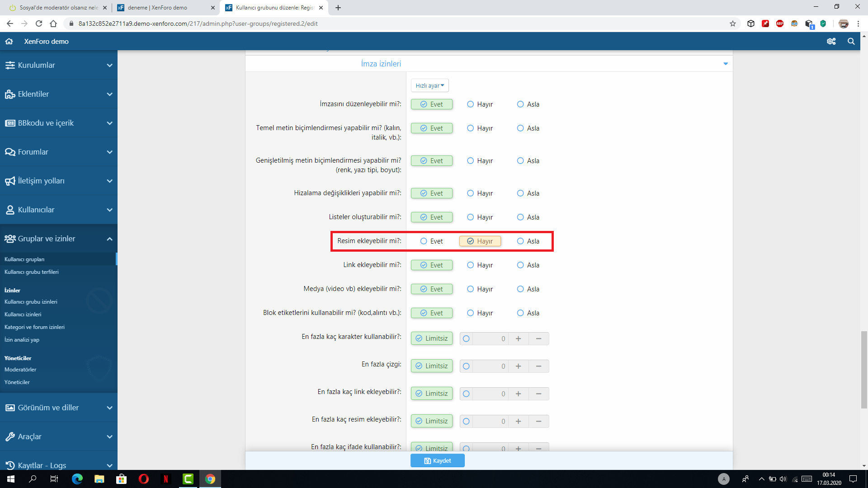Bookmark this page with the star icon
Screen dimensions: 868x488
[x=732, y=23]
